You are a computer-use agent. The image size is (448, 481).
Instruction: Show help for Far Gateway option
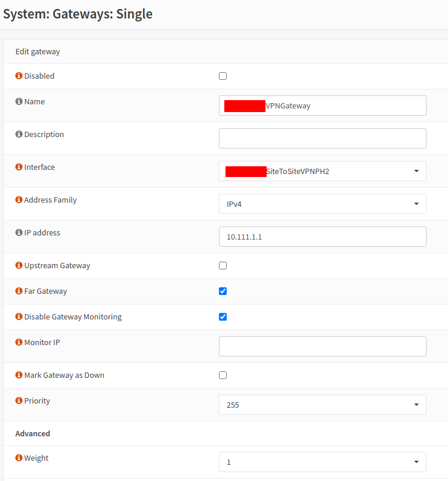pyautogui.click(x=18, y=291)
